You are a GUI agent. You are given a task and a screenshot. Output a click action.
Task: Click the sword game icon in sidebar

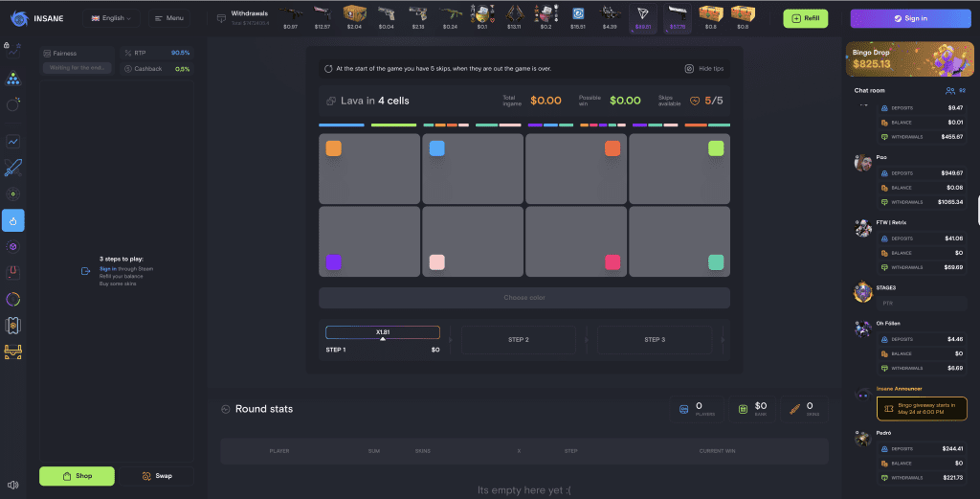(13, 168)
